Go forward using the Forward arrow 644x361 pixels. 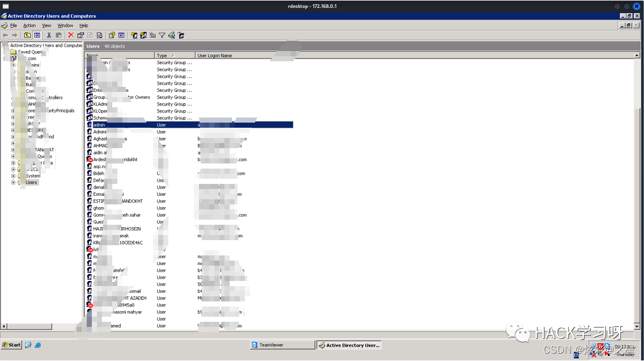[15, 35]
